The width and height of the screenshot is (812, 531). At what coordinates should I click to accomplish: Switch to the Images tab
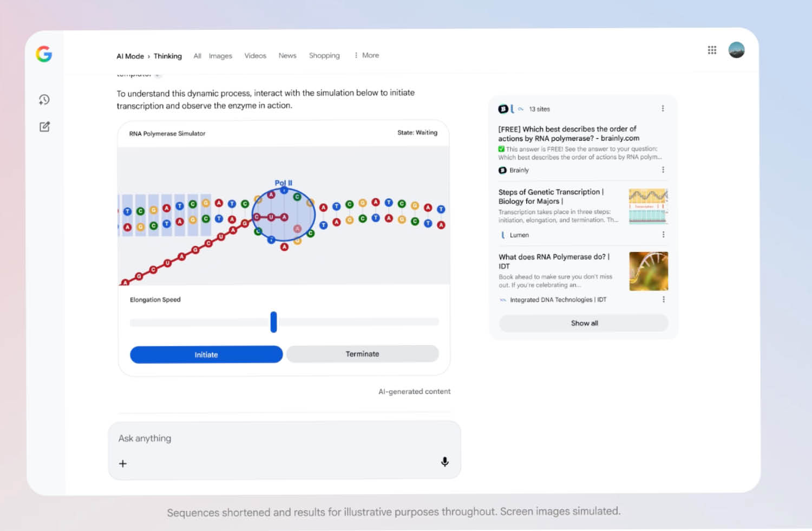[220, 56]
